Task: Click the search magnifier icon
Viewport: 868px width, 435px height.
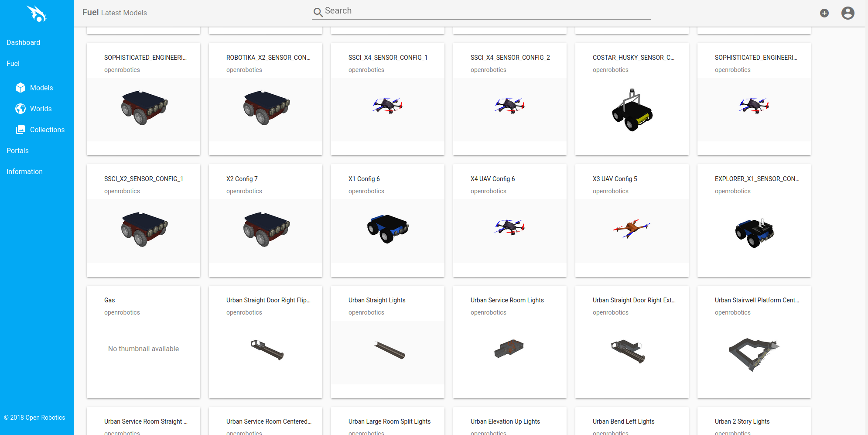Action: pos(318,12)
